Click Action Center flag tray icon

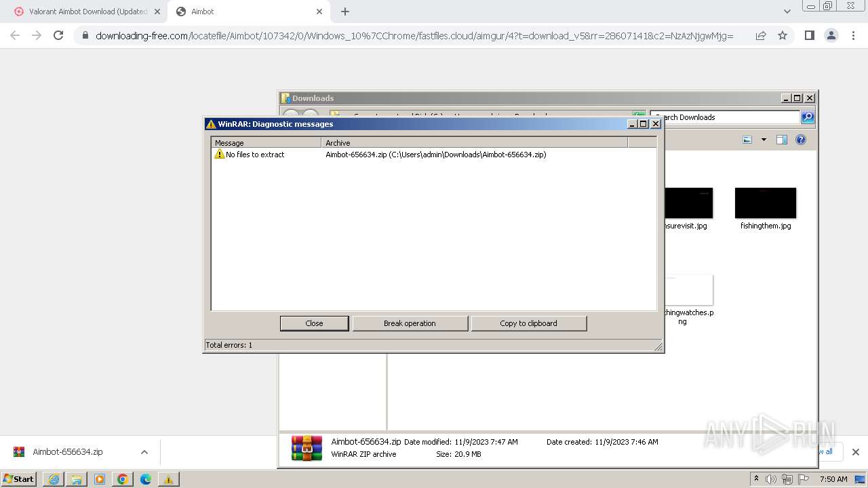click(804, 479)
